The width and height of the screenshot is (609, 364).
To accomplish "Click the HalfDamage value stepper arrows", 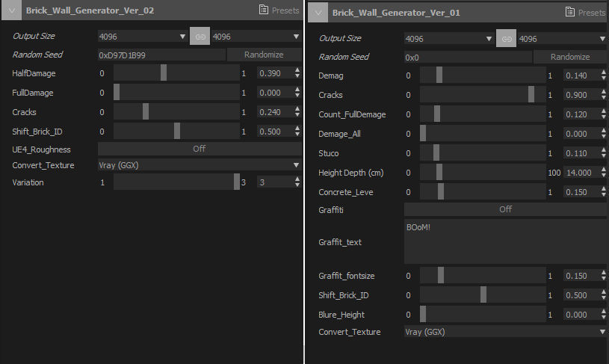I will [x=298, y=73].
